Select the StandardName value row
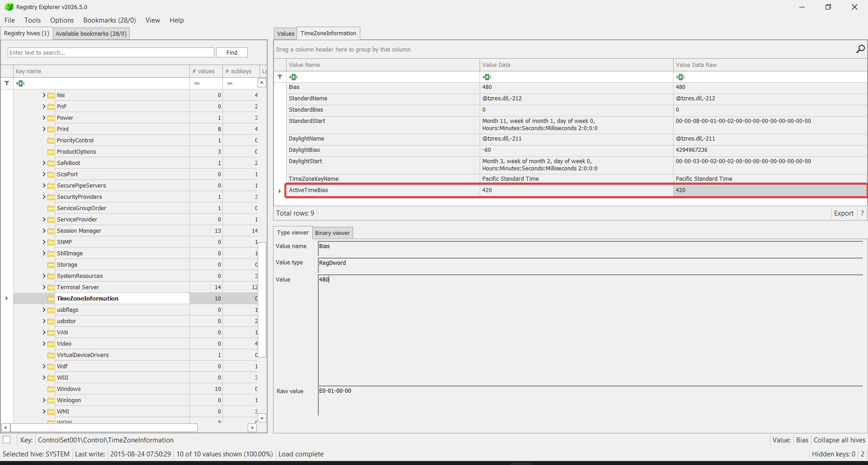Viewport: 868px width, 465px height. point(576,99)
